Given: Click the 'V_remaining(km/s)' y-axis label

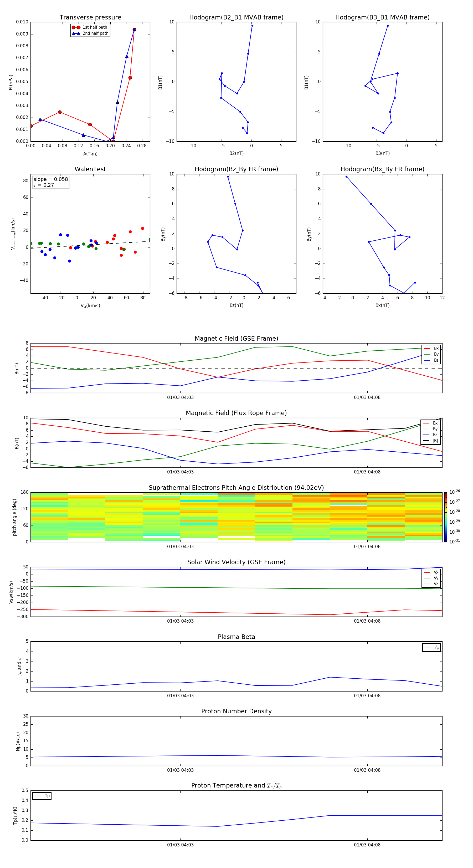Looking at the screenshot, I should tap(13, 234).
